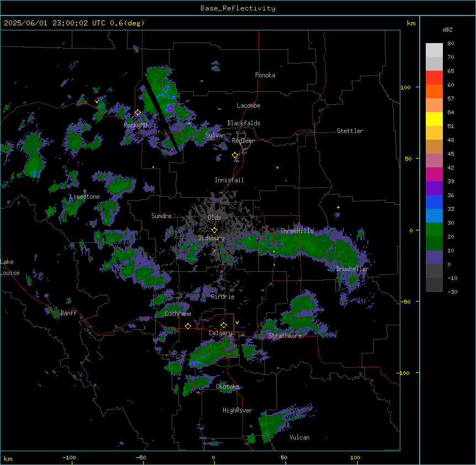Click the -50 tick label on right axis

click(x=405, y=302)
